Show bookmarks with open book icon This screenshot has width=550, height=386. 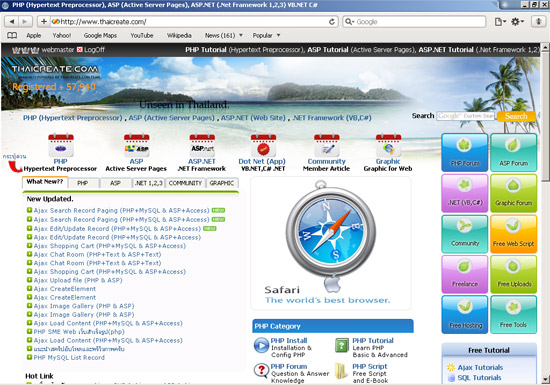coord(12,35)
